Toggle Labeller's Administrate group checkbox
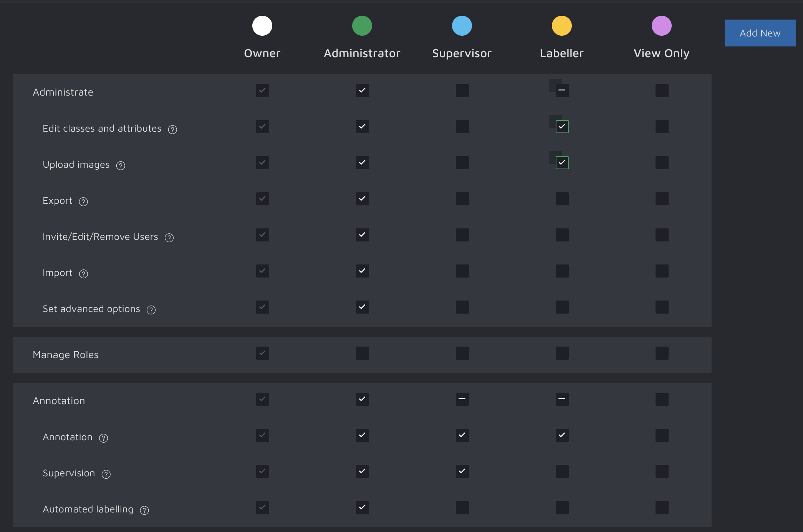This screenshot has height=532, width=803. point(562,91)
